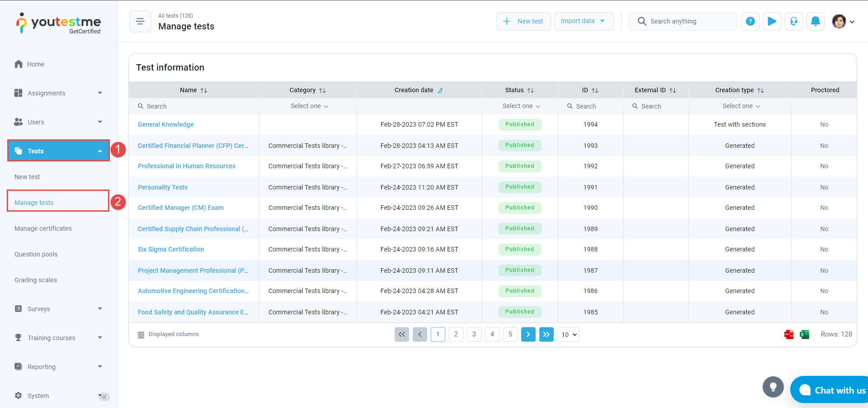Expand the Reporting sidebar menu
Image resolution: width=868 pixels, height=408 pixels.
(x=58, y=367)
